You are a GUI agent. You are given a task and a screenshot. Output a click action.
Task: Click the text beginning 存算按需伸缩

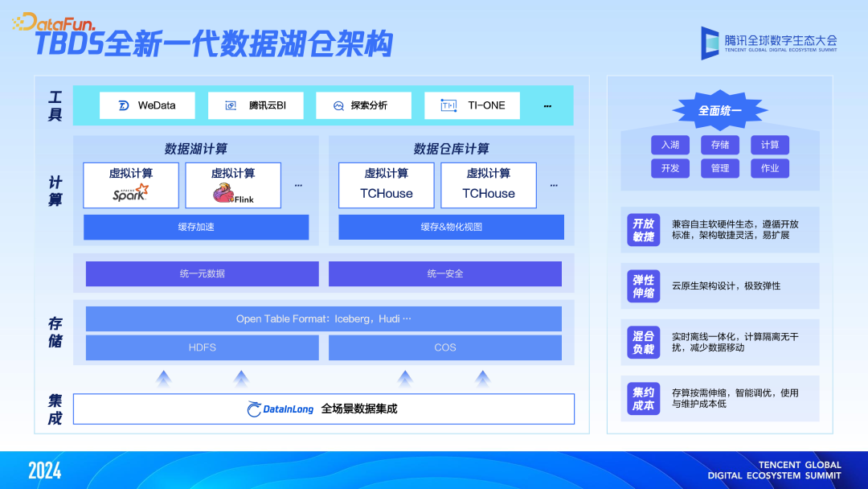tap(735, 398)
